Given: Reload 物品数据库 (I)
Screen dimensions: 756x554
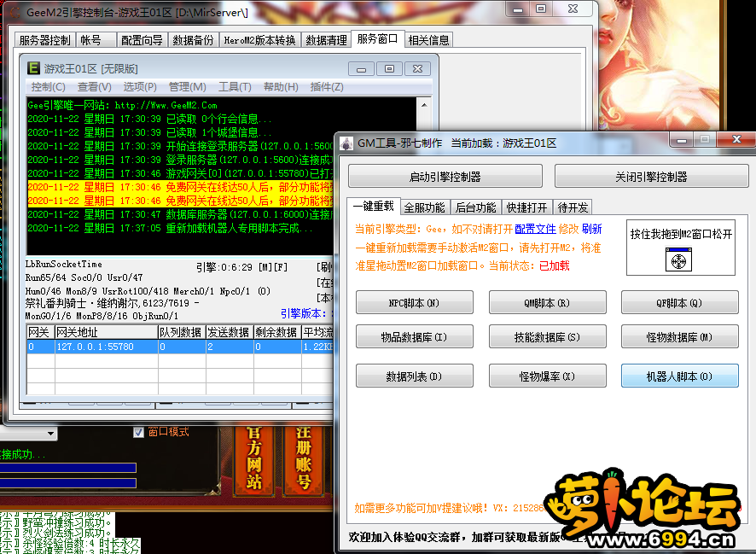Looking at the screenshot, I should pyautogui.click(x=414, y=337).
